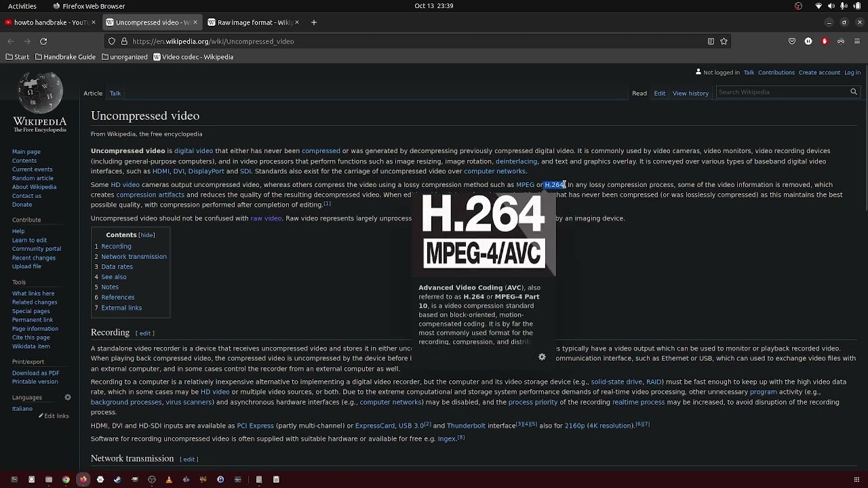Select the Article tab
868x488 pixels.
[x=93, y=94]
